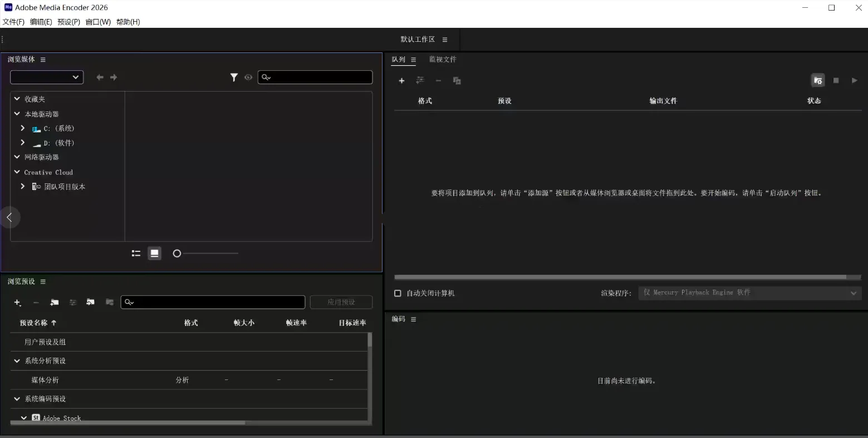Duplicate the selected queue item

457,80
